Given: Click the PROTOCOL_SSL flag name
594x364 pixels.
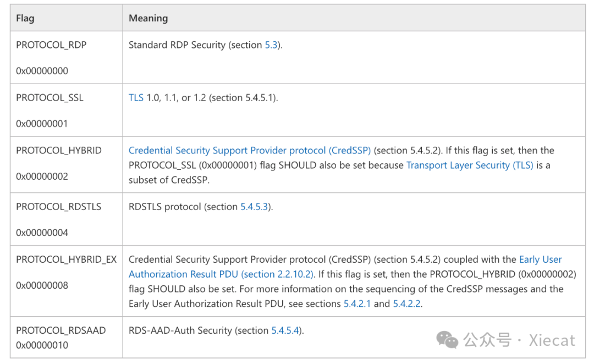Looking at the screenshot, I should [50, 98].
